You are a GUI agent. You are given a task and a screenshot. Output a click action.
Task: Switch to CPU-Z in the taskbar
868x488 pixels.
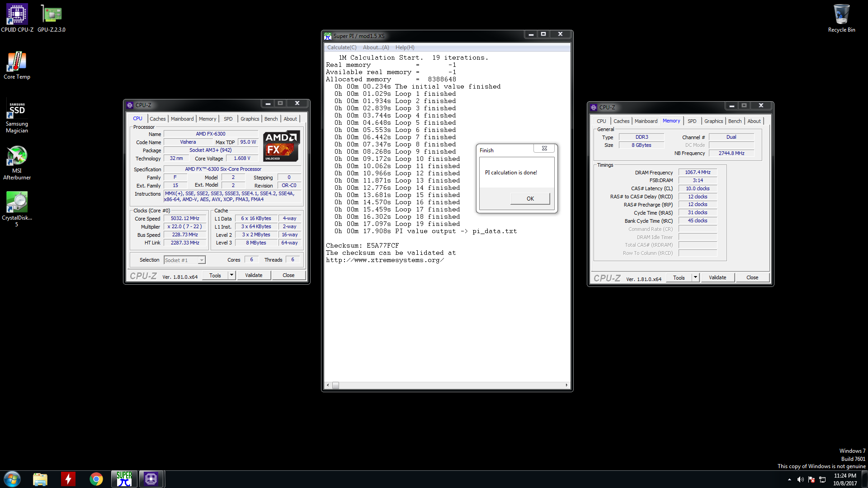(151, 479)
